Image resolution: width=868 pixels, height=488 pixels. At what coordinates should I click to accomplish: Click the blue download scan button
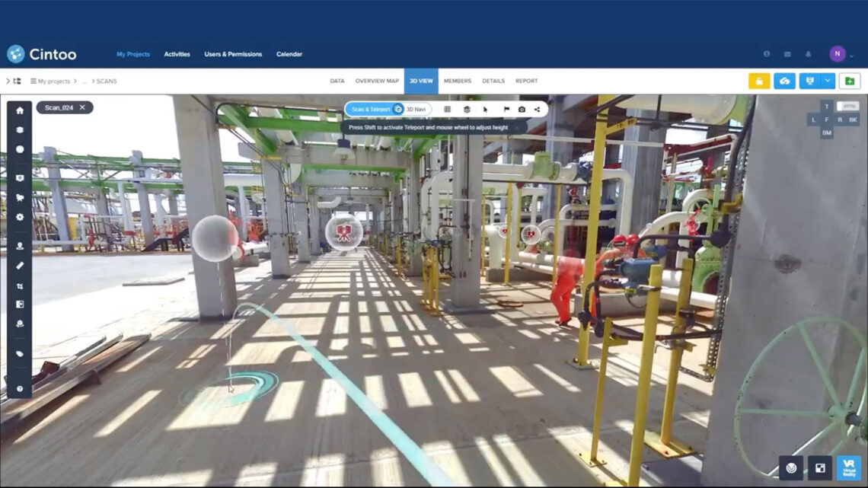click(x=810, y=81)
